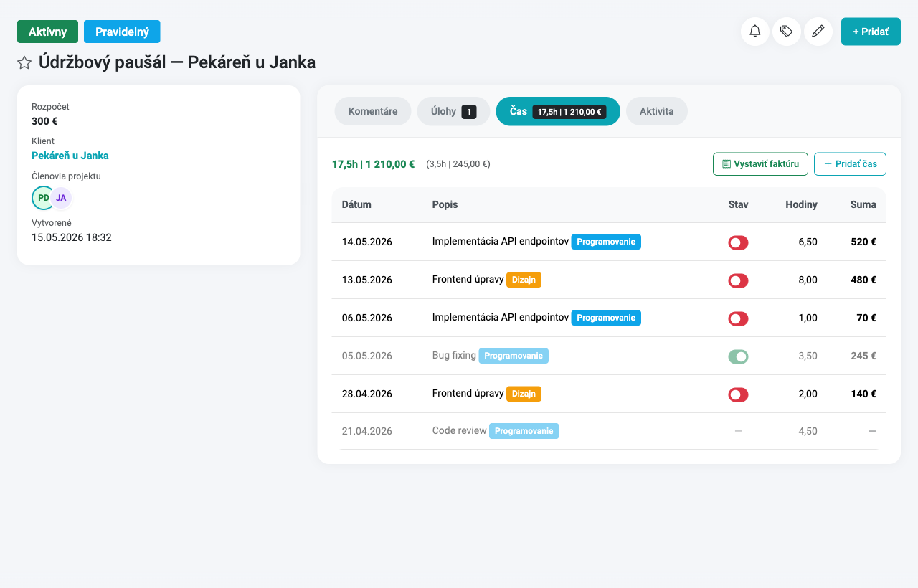The image size is (918, 588).
Task: Open JA member avatar
Action: [x=61, y=198]
